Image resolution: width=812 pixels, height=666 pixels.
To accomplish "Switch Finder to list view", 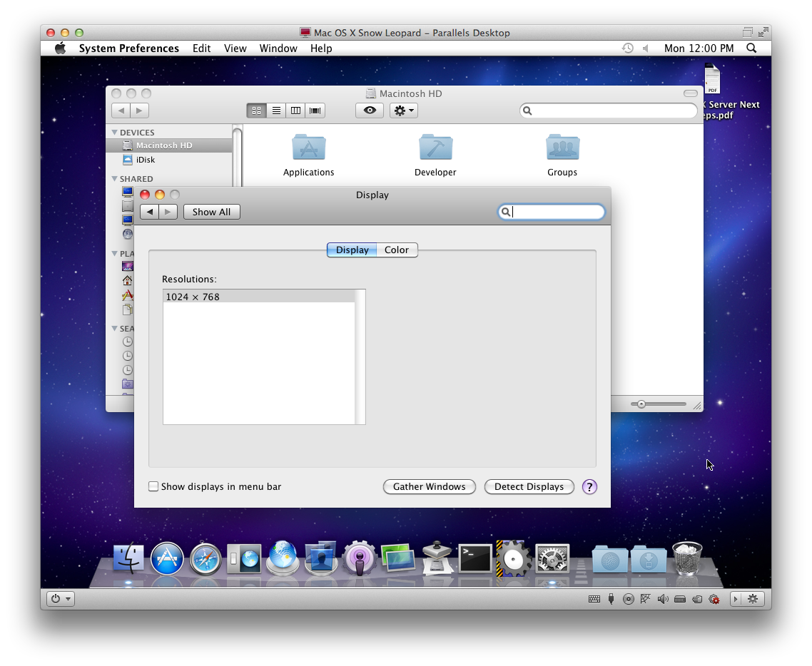I will tap(276, 111).
